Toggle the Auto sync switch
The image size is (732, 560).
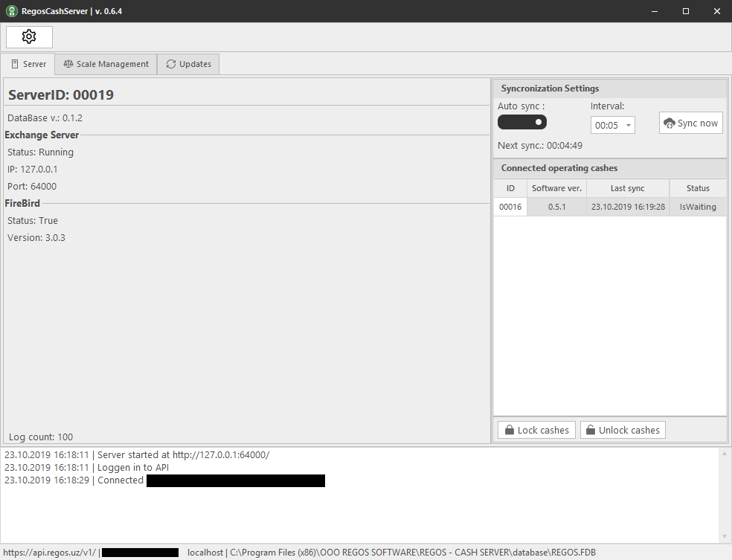(522, 122)
